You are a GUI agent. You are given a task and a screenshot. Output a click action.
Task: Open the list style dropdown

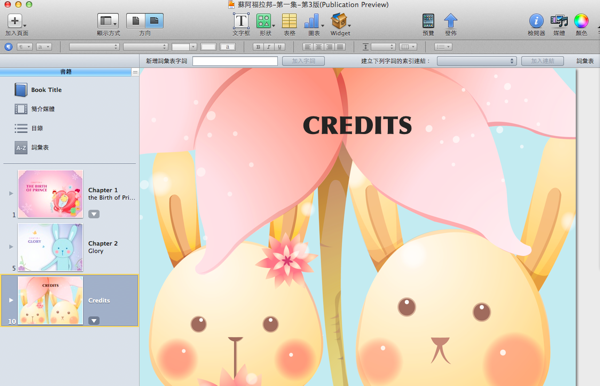(x=443, y=47)
